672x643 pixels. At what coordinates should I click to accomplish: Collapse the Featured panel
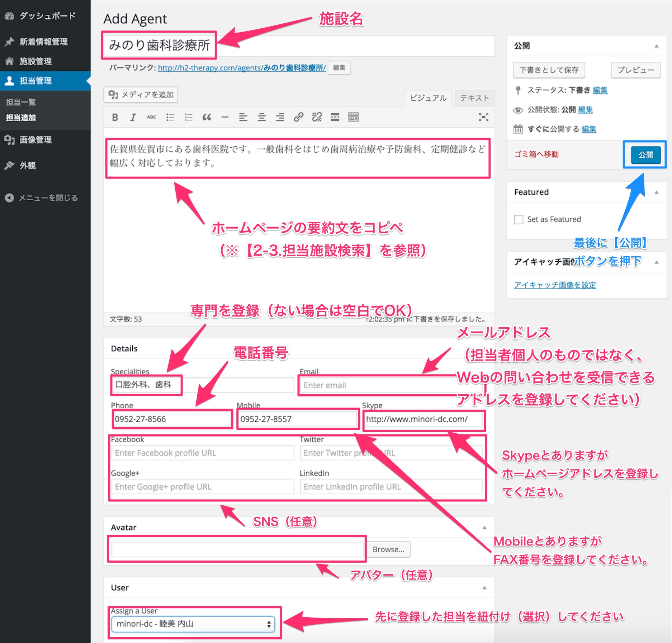click(656, 192)
